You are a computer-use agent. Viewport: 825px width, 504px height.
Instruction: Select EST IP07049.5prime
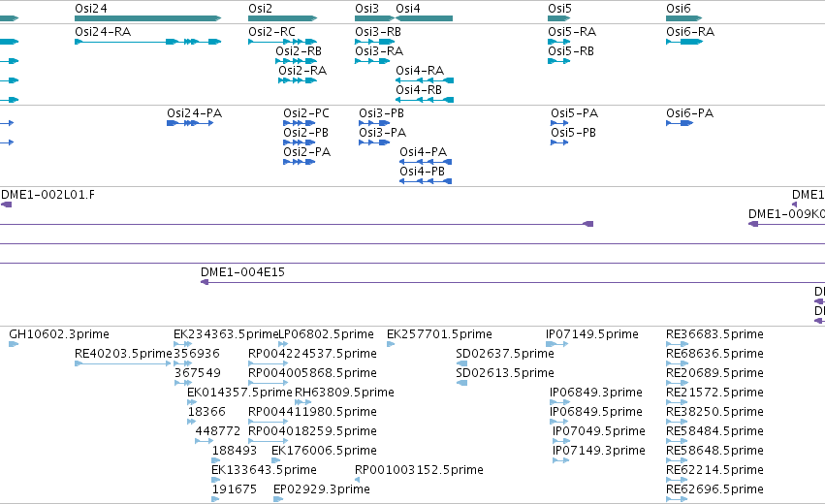click(561, 441)
